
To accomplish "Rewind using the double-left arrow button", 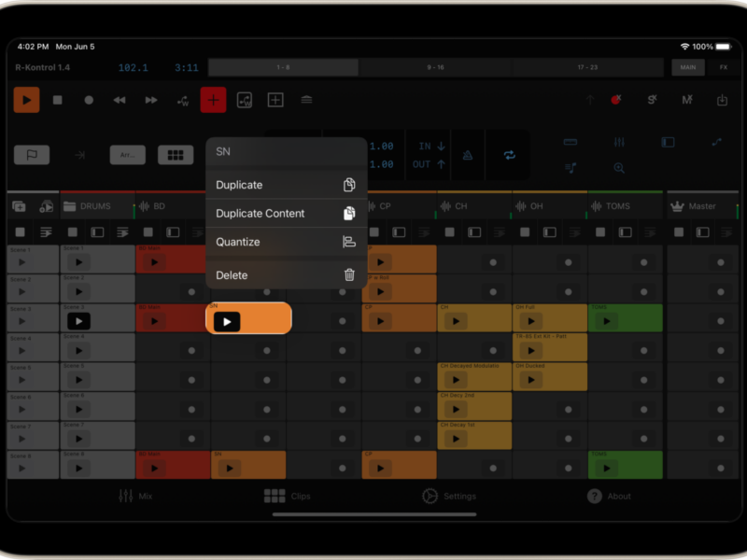I will coord(120,100).
